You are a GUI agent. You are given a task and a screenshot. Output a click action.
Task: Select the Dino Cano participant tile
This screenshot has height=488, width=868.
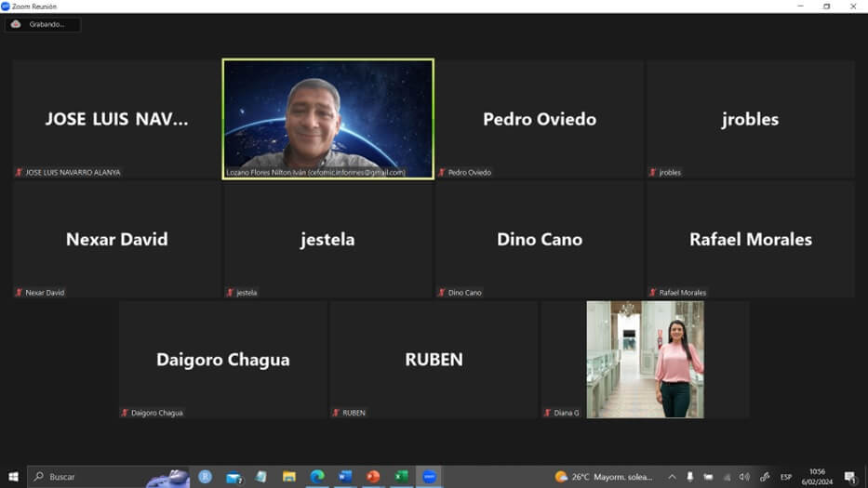540,239
